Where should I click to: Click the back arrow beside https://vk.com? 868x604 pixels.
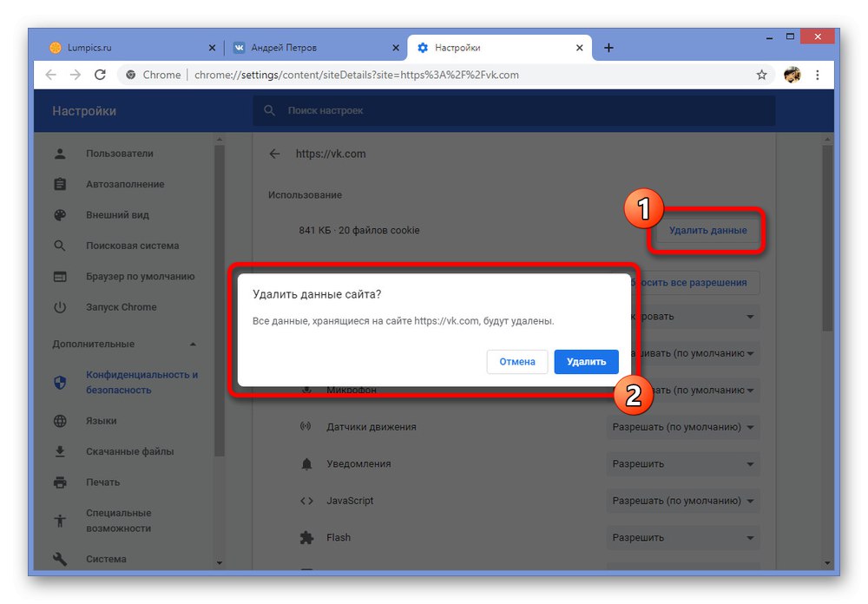tap(274, 154)
